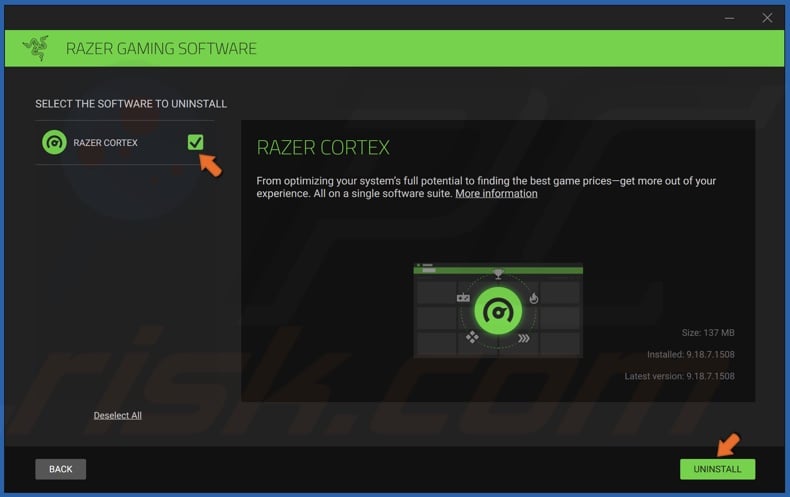
Task: Select the RAZER CORTEX list entry label
Action: [x=105, y=143]
